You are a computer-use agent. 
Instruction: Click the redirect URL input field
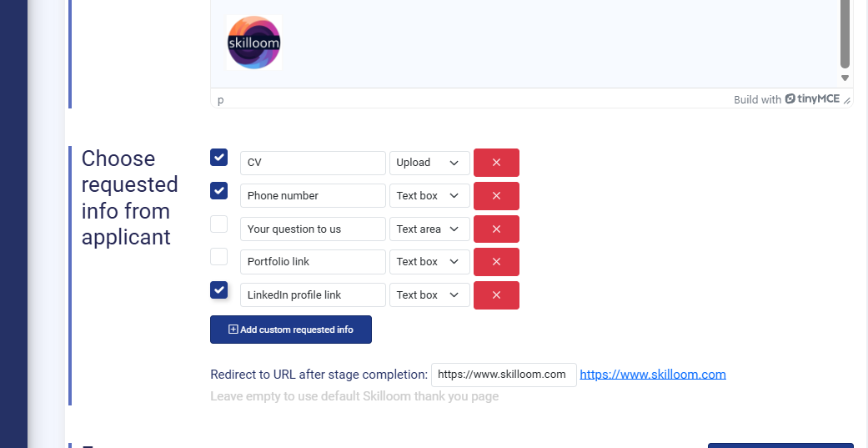(503, 375)
